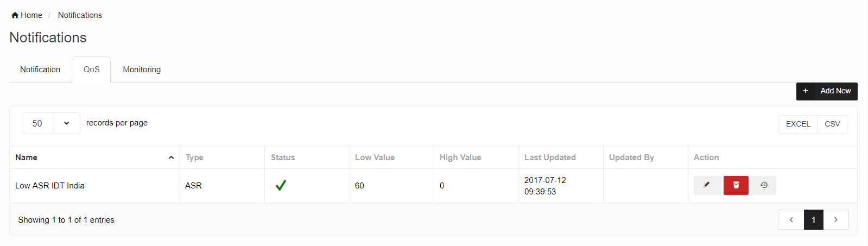Screen dimensions: 868x246
Task: Delete the Low ASR IDT India notification
Action: point(736,185)
